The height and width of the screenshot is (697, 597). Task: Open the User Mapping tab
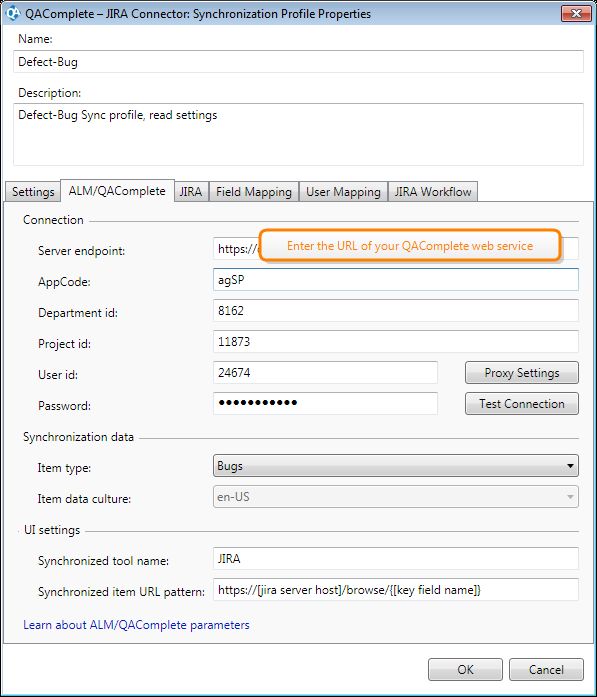pos(343,192)
